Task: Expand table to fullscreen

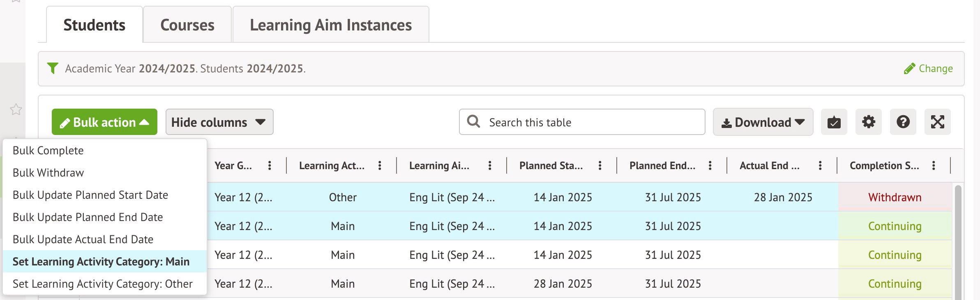Action: click(x=937, y=122)
